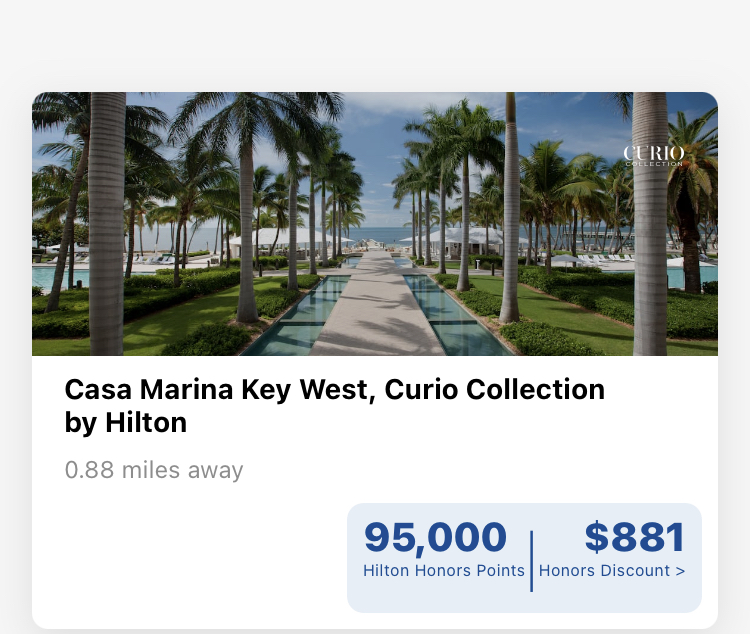This screenshot has width=750, height=634.
Task: Select the $881 price
Action: pyautogui.click(x=634, y=538)
